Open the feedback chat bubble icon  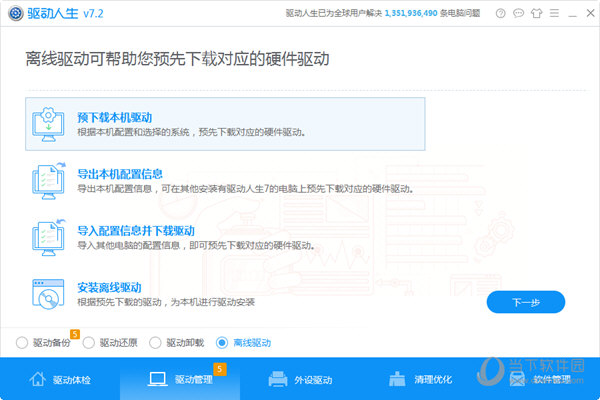(518, 13)
